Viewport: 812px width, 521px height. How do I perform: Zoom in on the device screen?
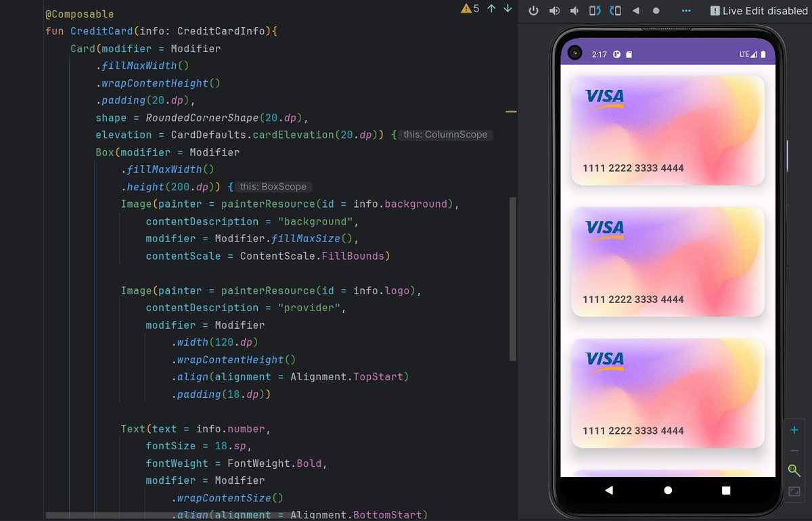794,429
